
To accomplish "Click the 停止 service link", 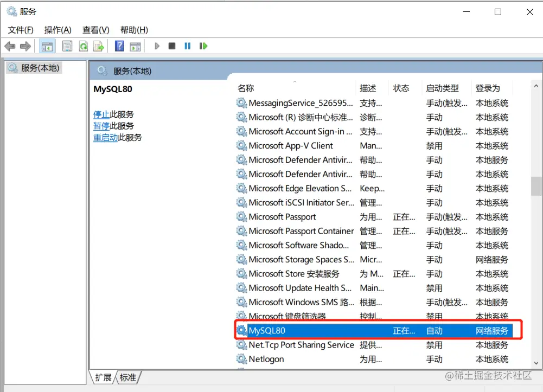I will pyautogui.click(x=101, y=114).
